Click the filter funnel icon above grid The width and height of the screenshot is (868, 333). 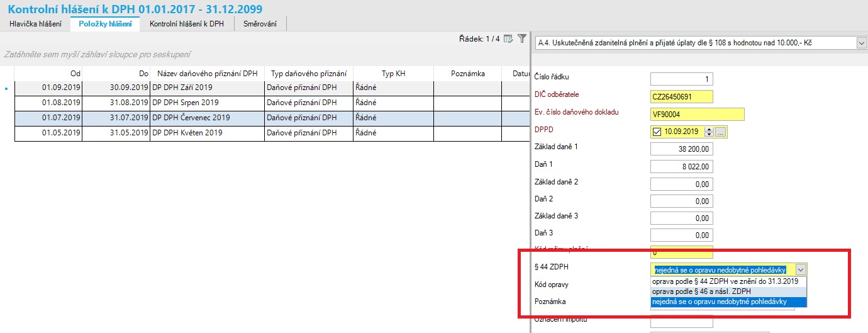point(521,39)
